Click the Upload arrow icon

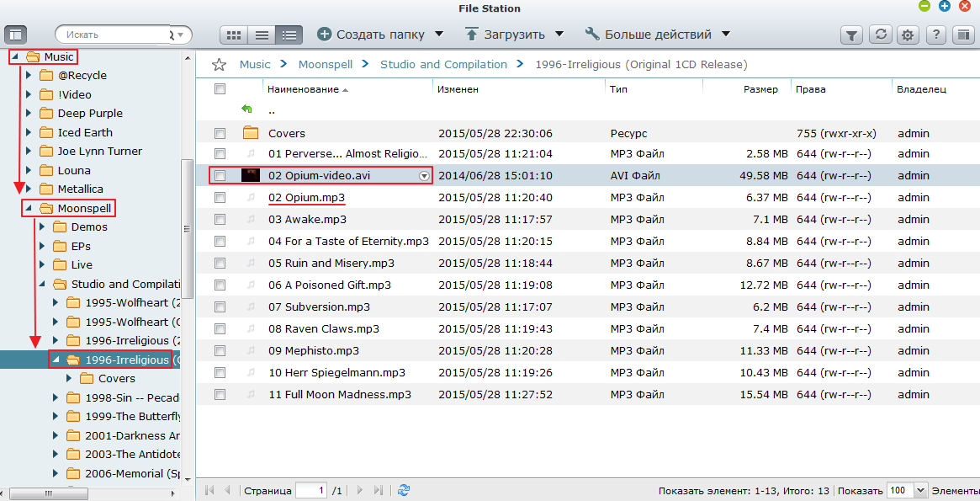[472, 34]
